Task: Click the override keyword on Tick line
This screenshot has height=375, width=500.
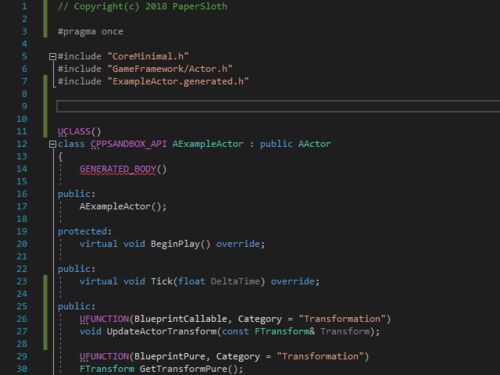Action: [x=292, y=281]
